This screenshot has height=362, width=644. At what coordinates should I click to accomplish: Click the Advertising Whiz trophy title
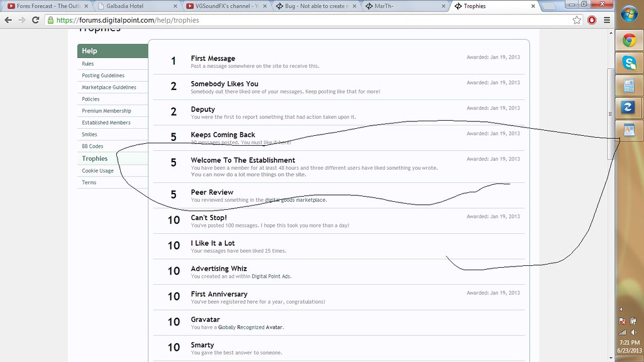point(218,268)
